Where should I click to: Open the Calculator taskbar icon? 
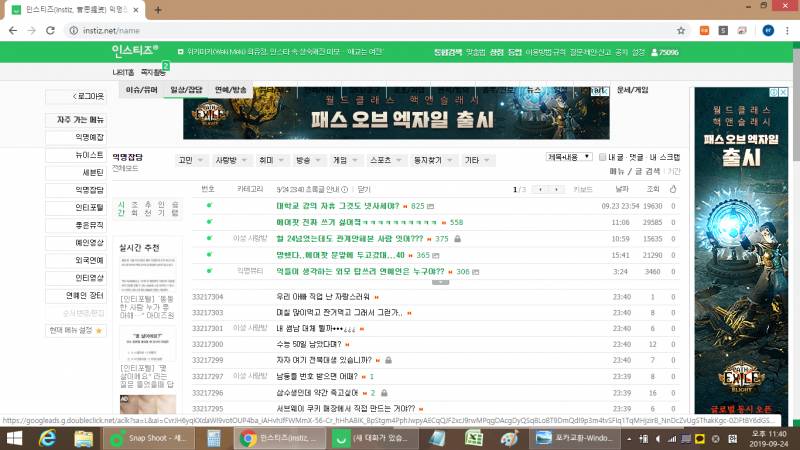click(x=213, y=439)
